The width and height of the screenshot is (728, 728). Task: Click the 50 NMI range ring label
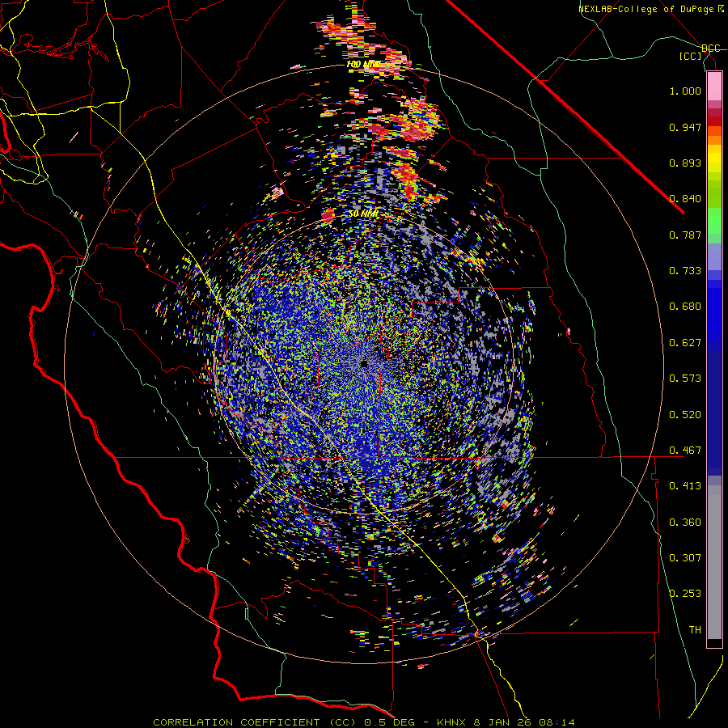click(x=363, y=214)
